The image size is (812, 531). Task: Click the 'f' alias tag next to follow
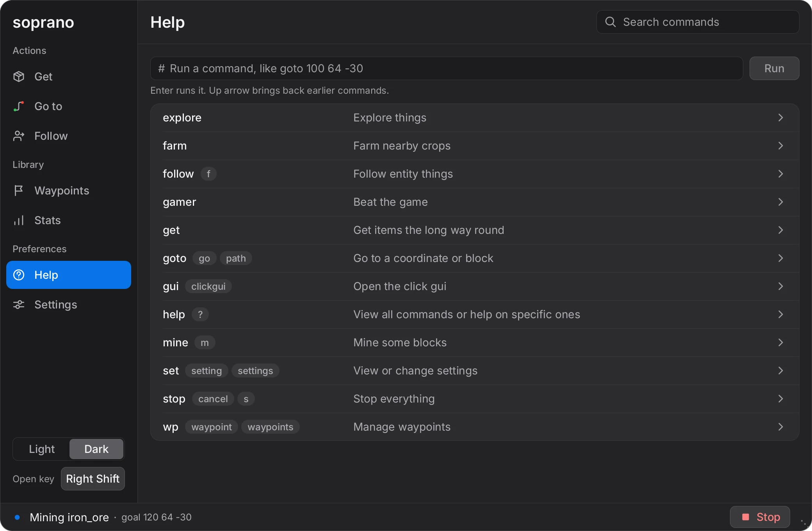point(208,174)
